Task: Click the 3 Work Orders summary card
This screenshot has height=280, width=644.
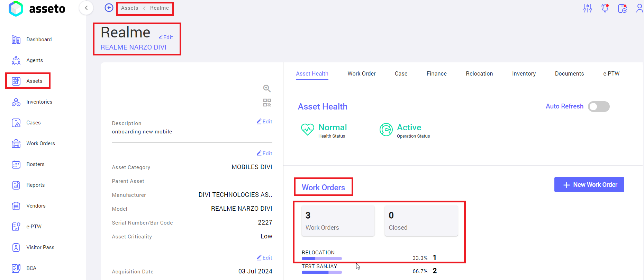Action: (338, 221)
